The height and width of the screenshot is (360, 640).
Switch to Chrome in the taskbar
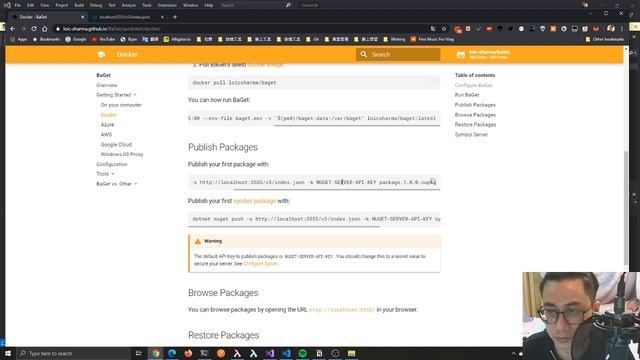[156, 353]
